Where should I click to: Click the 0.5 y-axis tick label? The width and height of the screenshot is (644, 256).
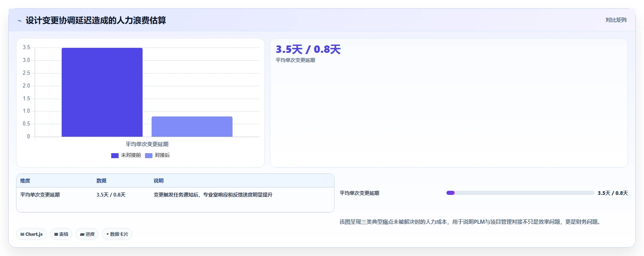pyautogui.click(x=26, y=124)
